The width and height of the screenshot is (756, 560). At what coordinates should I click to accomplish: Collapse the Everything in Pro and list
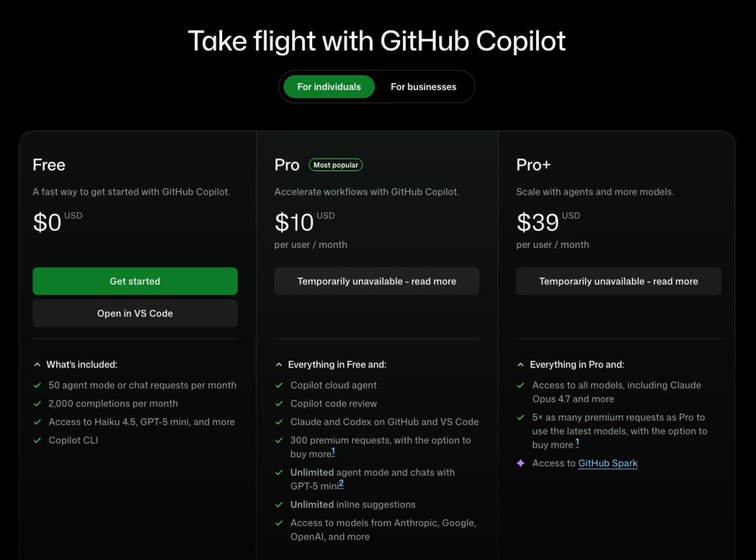click(520, 364)
